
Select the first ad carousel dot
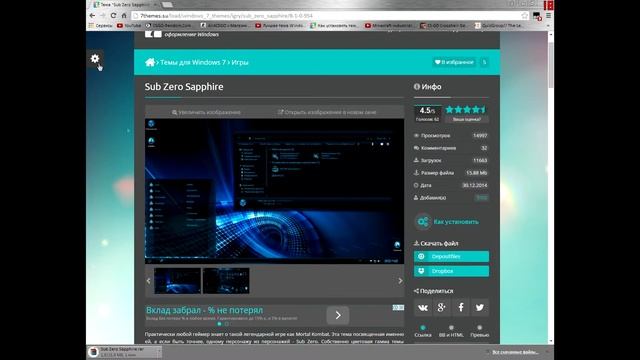(x=219, y=324)
